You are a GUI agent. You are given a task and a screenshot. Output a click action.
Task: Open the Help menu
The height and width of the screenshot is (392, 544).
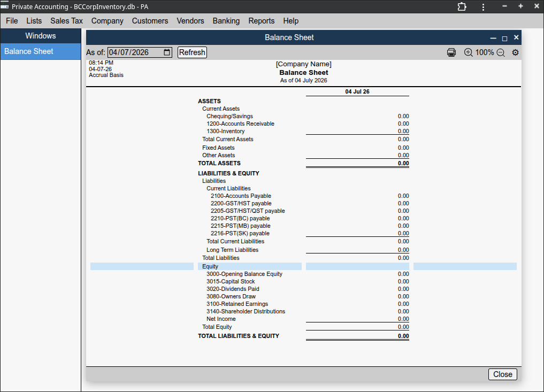[291, 21]
